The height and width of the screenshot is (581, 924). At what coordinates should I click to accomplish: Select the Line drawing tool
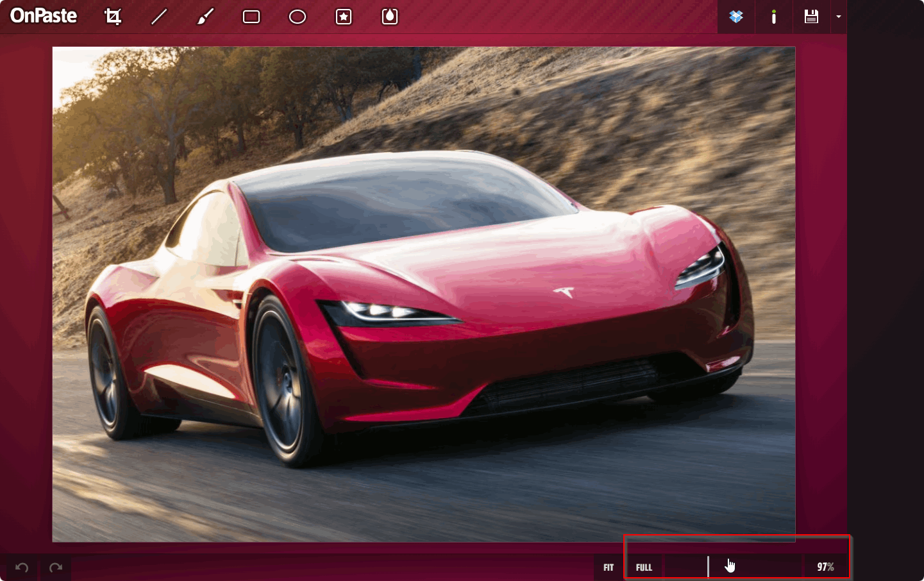tap(159, 17)
